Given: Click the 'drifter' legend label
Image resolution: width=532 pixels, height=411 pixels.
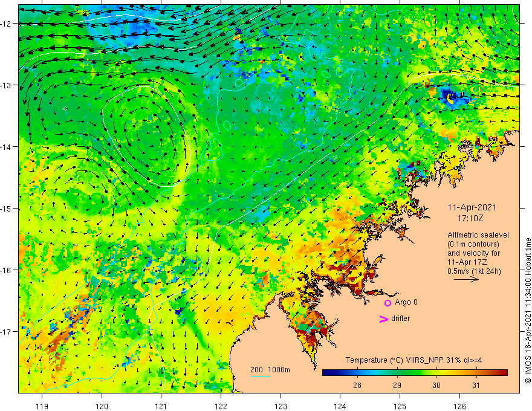Looking at the screenshot, I should pyautogui.click(x=400, y=319).
